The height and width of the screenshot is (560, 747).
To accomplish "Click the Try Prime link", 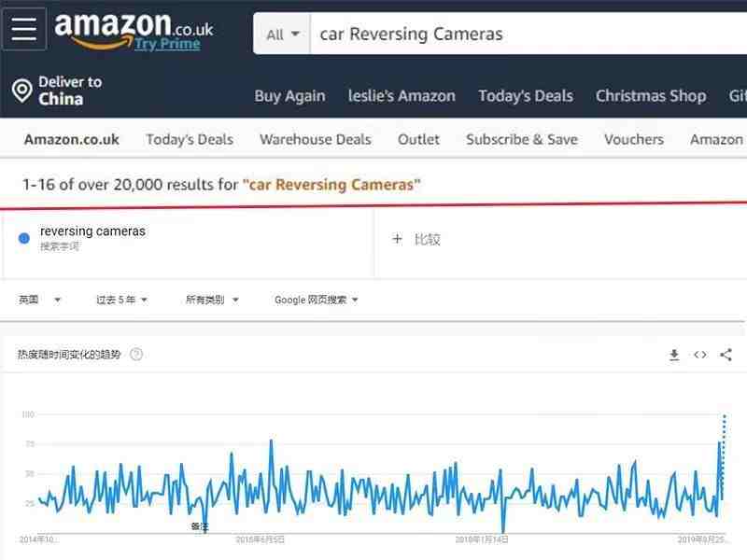I will click(x=167, y=44).
